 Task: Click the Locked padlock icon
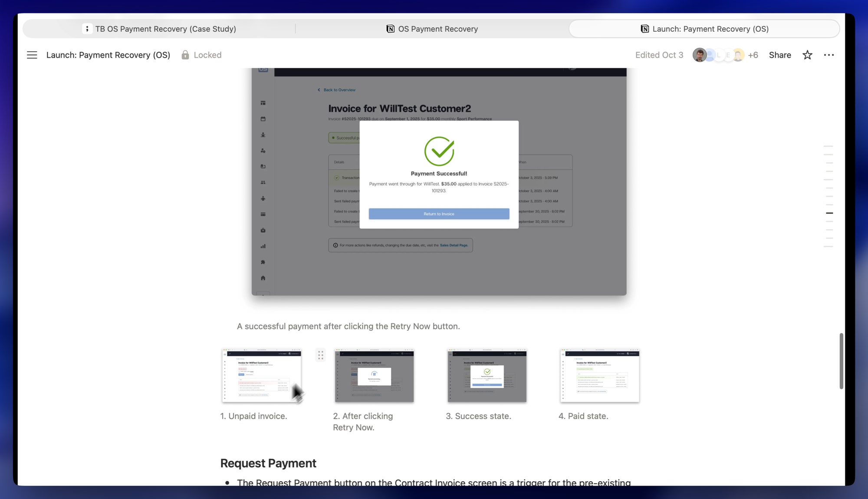[185, 55]
